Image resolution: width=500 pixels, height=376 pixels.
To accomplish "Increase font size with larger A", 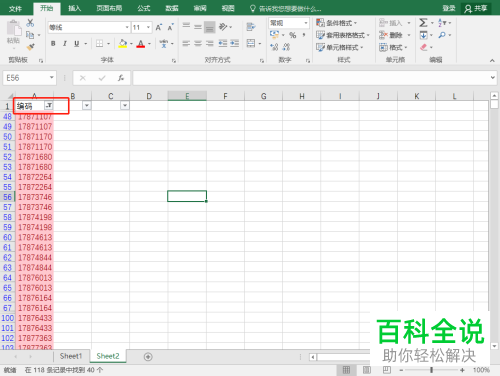I will coord(159,27).
